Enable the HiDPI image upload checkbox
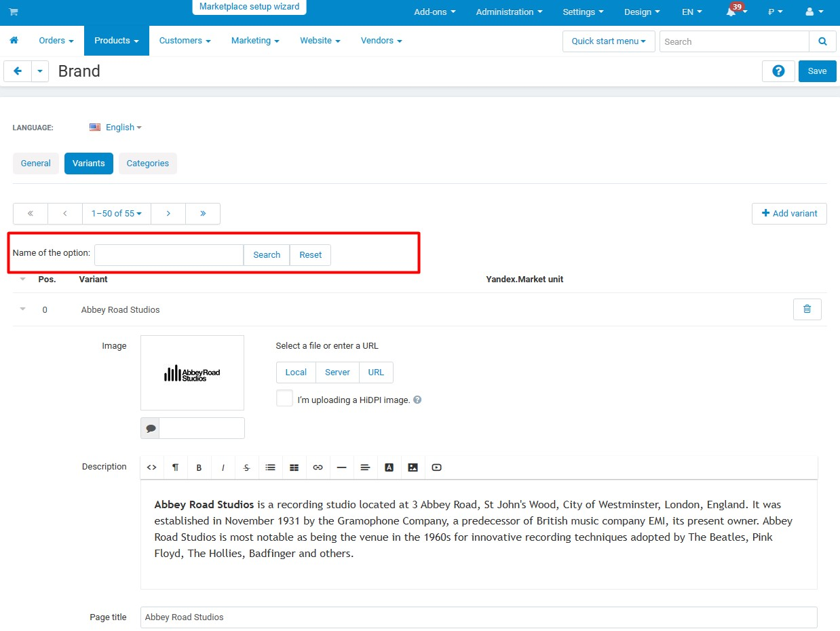Viewport: 840px width, 631px height. click(x=284, y=398)
